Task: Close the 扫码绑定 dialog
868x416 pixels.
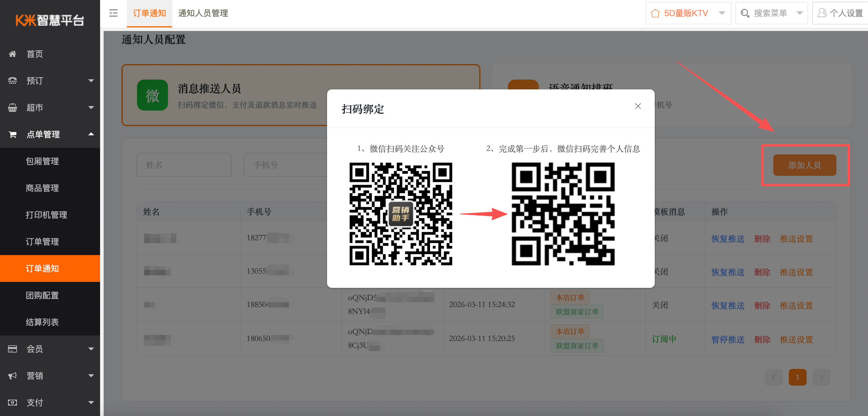Action: tap(637, 106)
